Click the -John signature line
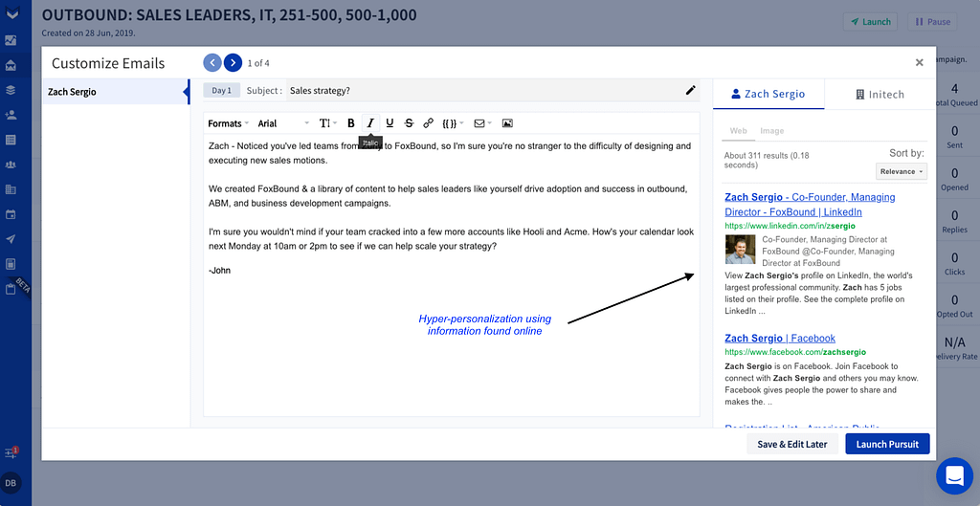 pyautogui.click(x=219, y=271)
